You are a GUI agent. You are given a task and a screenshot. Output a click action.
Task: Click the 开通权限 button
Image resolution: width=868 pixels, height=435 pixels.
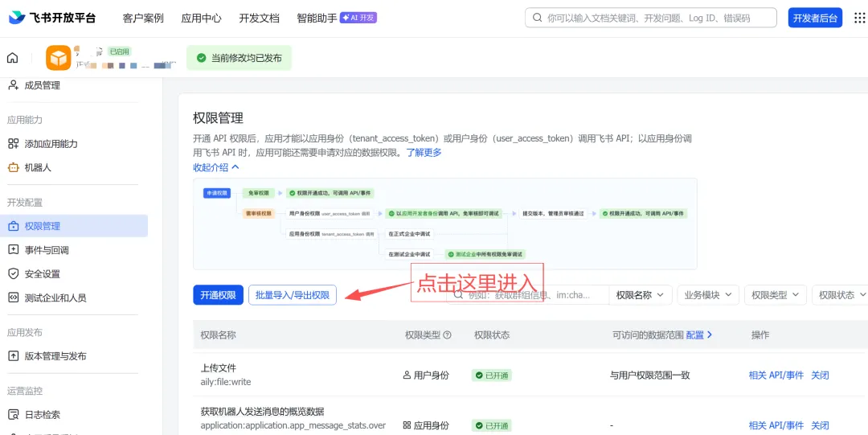point(218,295)
